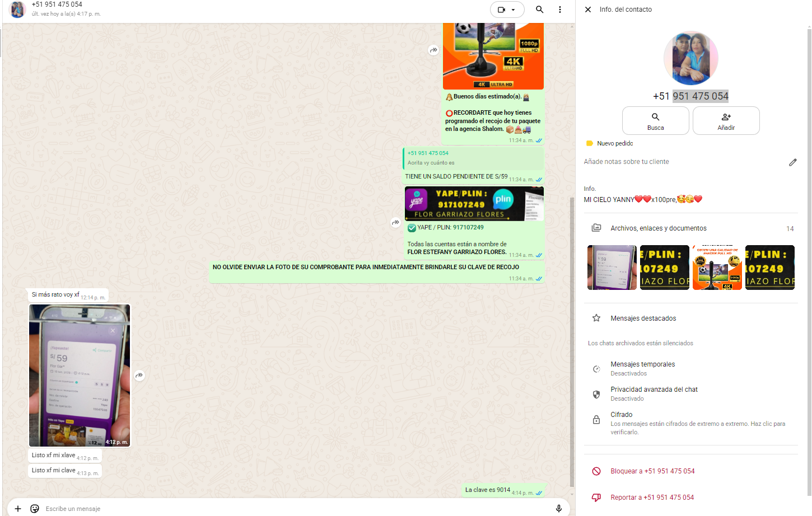This screenshot has height=516, width=812.
Task: Open the emoji picker
Action: 35,509
